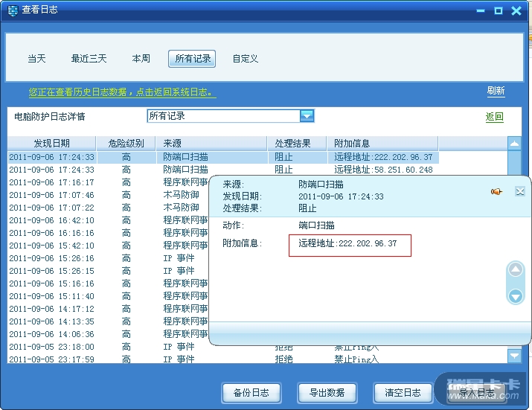Select the IP 事件 row at 15:26:15
The width and height of the screenshot is (532, 410).
click(108, 271)
